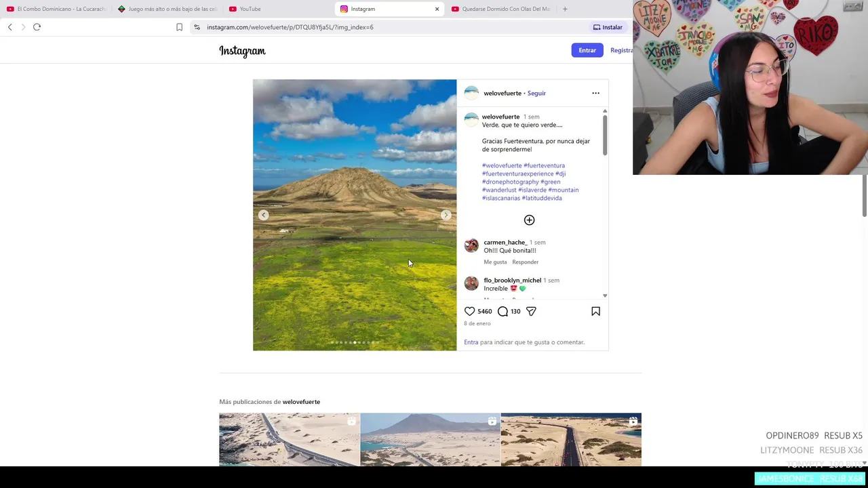Image resolution: width=868 pixels, height=488 pixels.
Task: Click the 5460 likes count
Action: point(484,311)
